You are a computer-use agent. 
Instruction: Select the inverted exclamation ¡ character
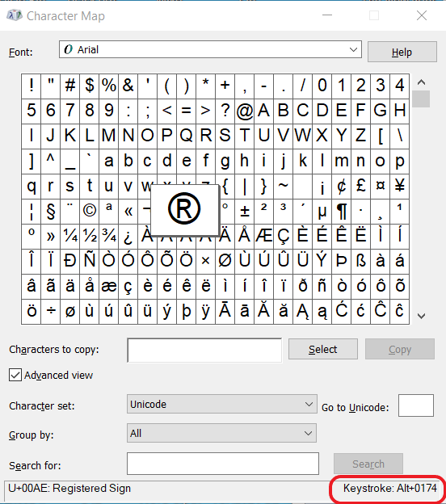pos(322,186)
